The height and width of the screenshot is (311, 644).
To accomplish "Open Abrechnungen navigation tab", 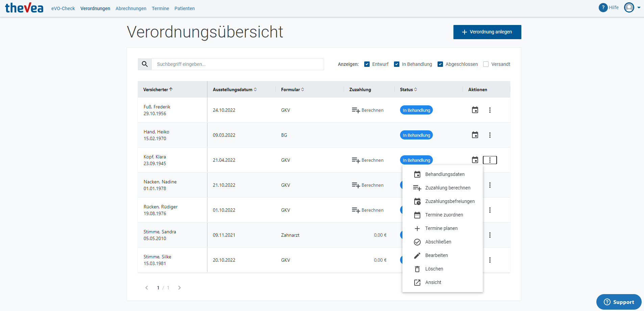I will 131,8.
